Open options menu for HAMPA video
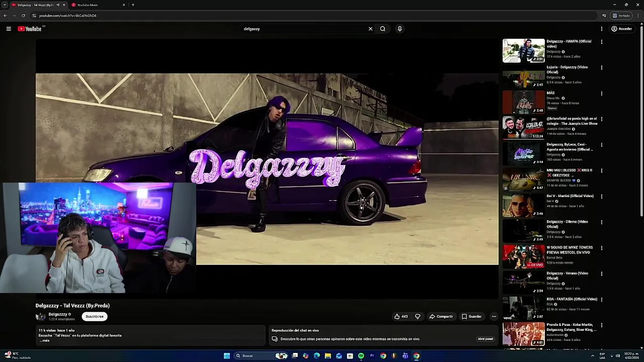The image size is (644, 362). tap(601, 42)
